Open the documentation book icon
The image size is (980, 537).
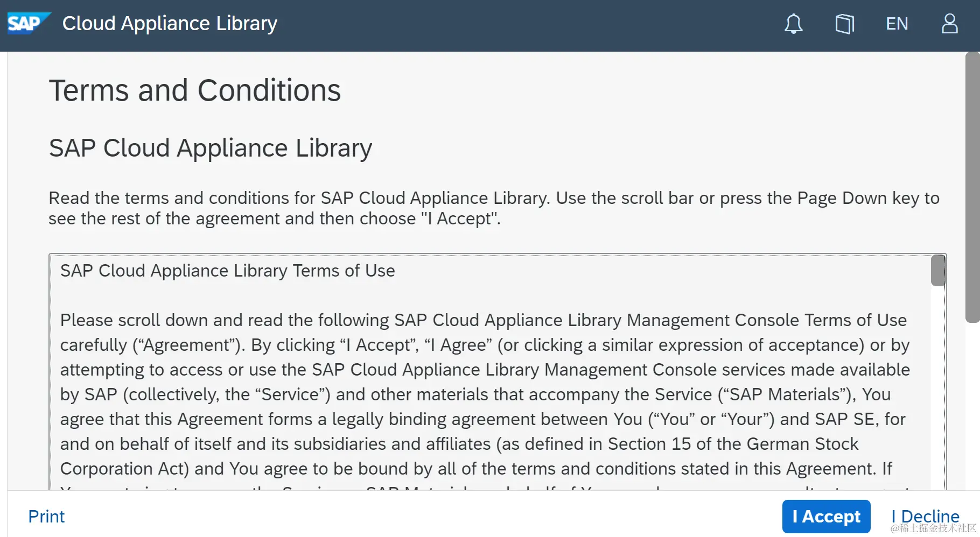point(844,24)
